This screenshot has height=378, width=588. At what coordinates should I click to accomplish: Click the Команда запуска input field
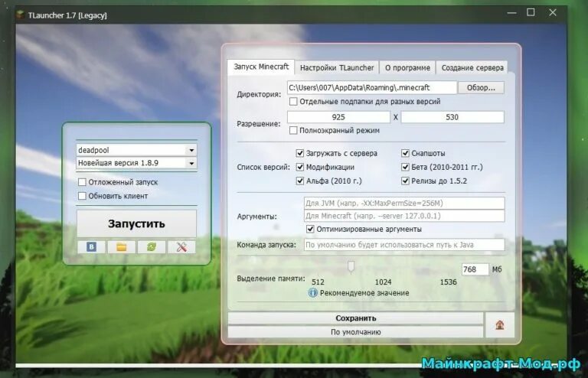(404, 245)
